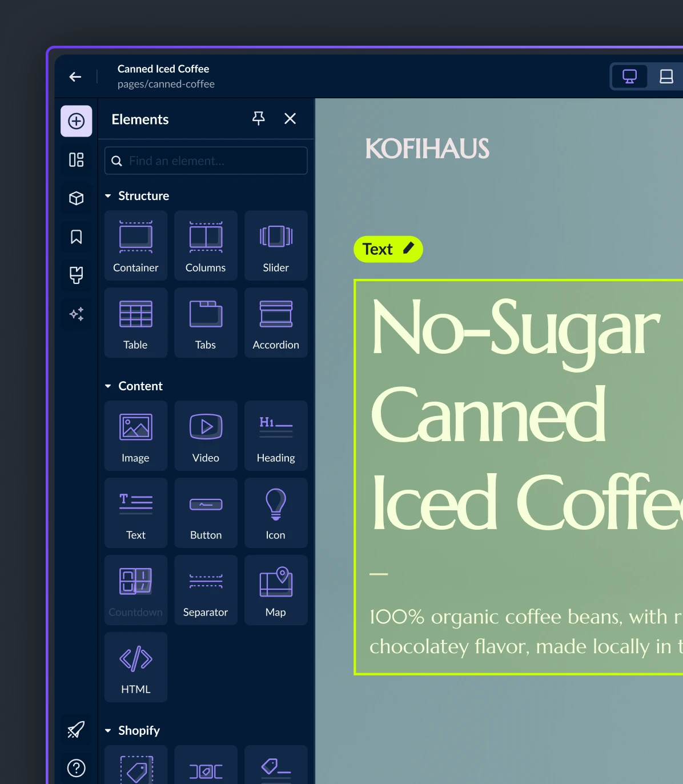This screenshot has width=683, height=784.
Task: Pin the Elements panel
Action: pos(259,118)
